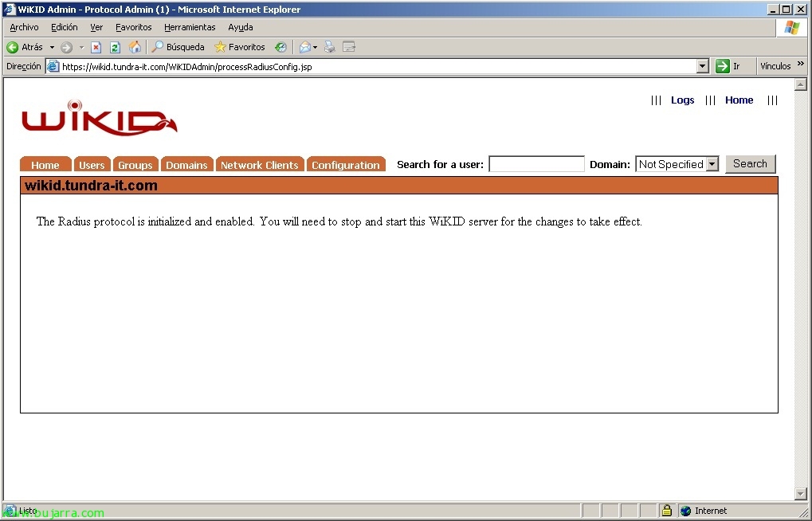Click the Refresh page icon
This screenshot has height=521, width=812.
pyautogui.click(x=115, y=47)
